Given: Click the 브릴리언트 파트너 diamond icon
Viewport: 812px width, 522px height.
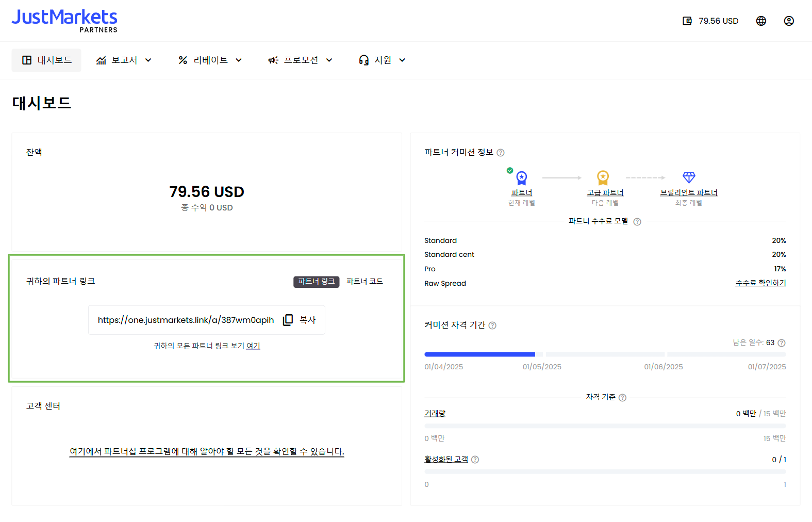Looking at the screenshot, I should pyautogui.click(x=689, y=177).
